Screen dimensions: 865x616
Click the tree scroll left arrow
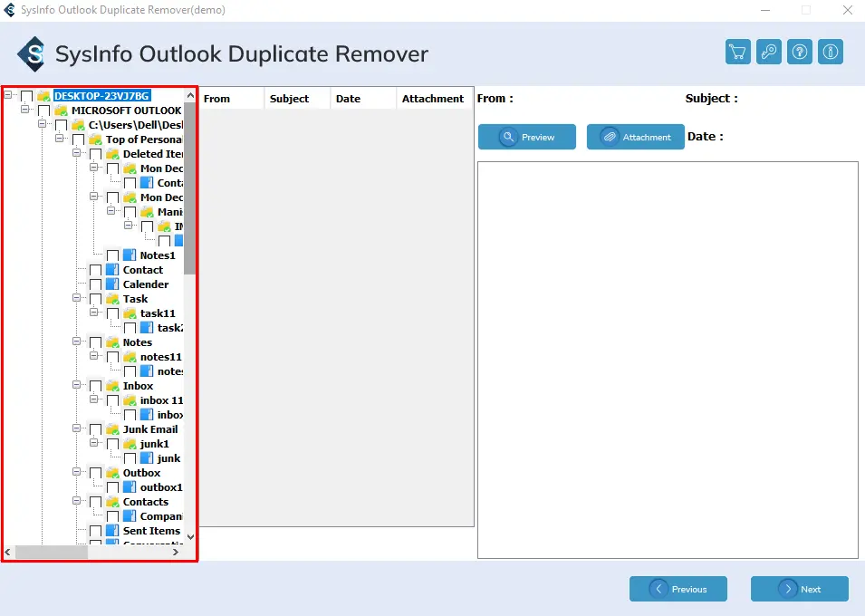pyautogui.click(x=8, y=552)
